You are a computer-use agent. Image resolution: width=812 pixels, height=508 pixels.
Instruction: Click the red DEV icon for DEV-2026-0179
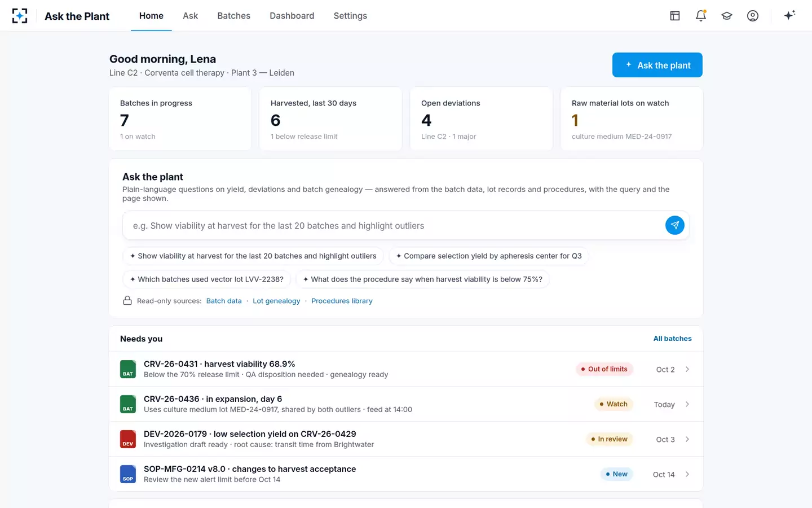[128, 439]
